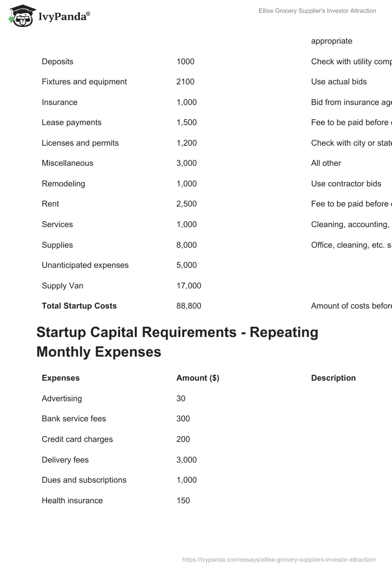
Task: Click the 17,000 Supply Van amount
Action: point(189,285)
